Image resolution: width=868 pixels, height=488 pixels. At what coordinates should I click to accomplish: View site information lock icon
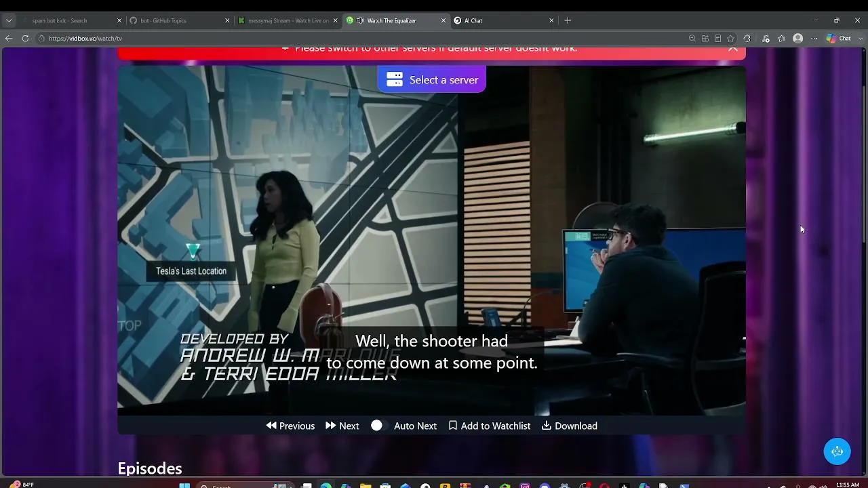click(x=41, y=39)
